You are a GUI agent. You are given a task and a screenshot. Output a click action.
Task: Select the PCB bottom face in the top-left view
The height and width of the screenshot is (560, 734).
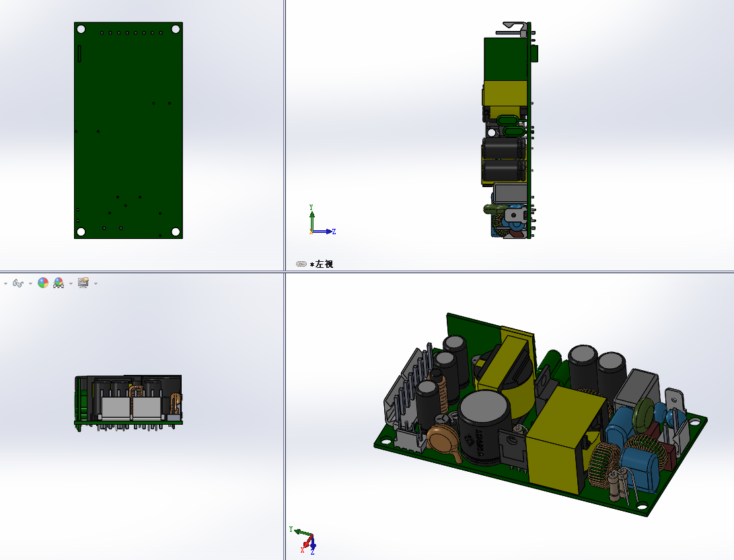coord(129,131)
